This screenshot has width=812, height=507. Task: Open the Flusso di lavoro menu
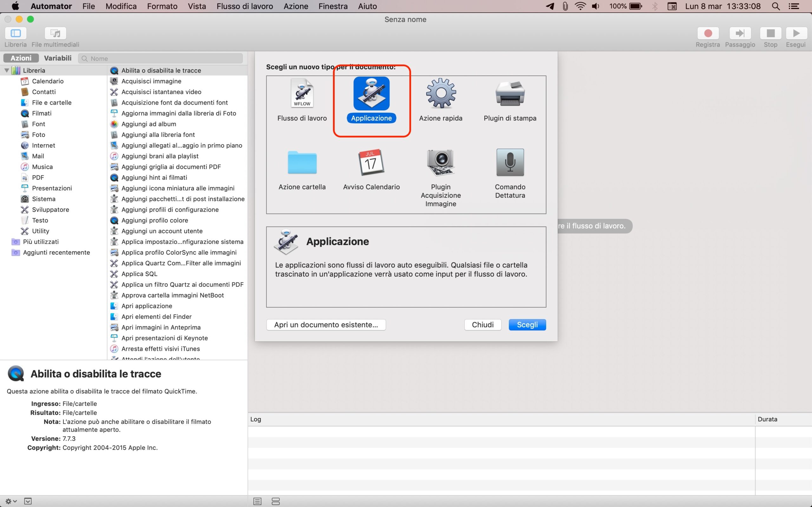(x=245, y=6)
